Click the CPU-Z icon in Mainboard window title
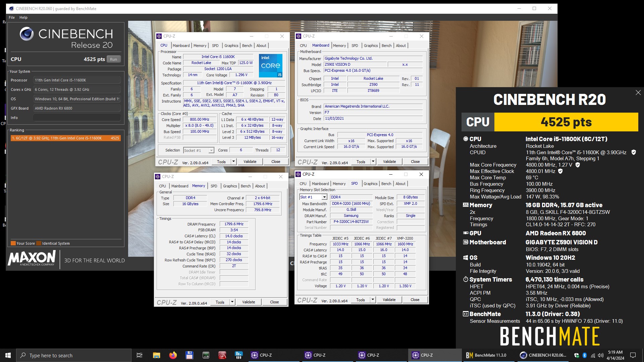Viewport: 644px width, 362px height. [299, 36]
